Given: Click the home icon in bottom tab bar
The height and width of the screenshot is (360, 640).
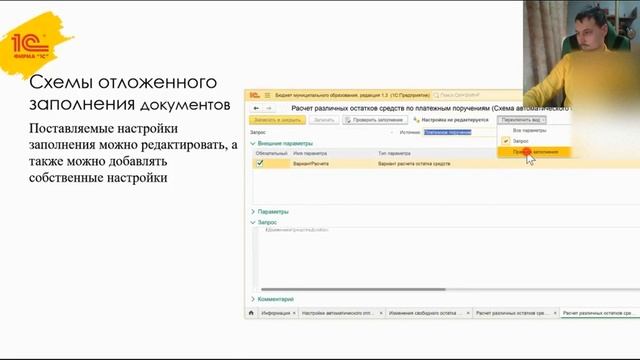Looking at the screenshot, I should coord(251,313).
